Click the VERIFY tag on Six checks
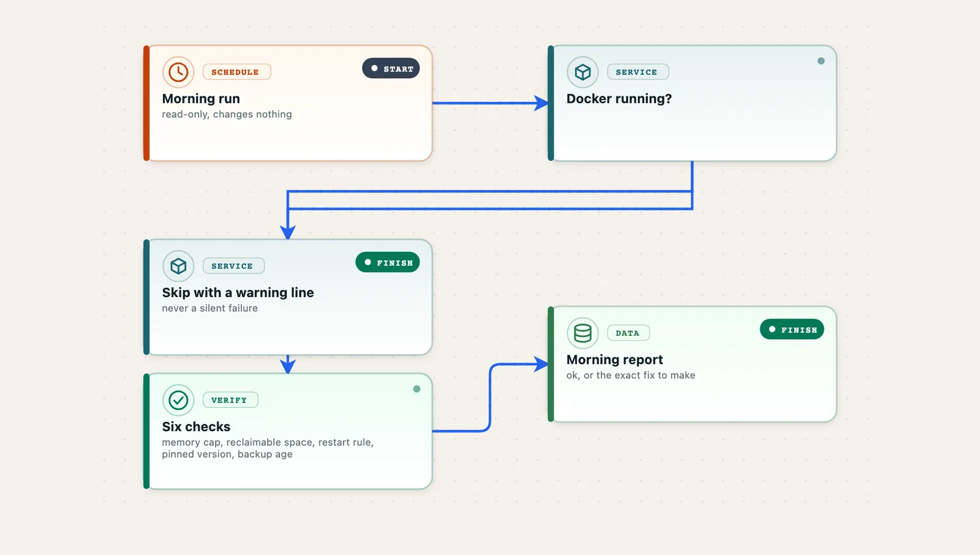The height and width of the screenshot is (555, 980). point(230,400)
